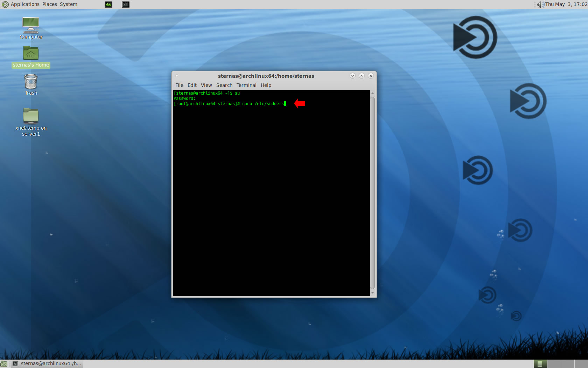
Task: Open the terminal's Help menu
Action: (x=266, y=85)
